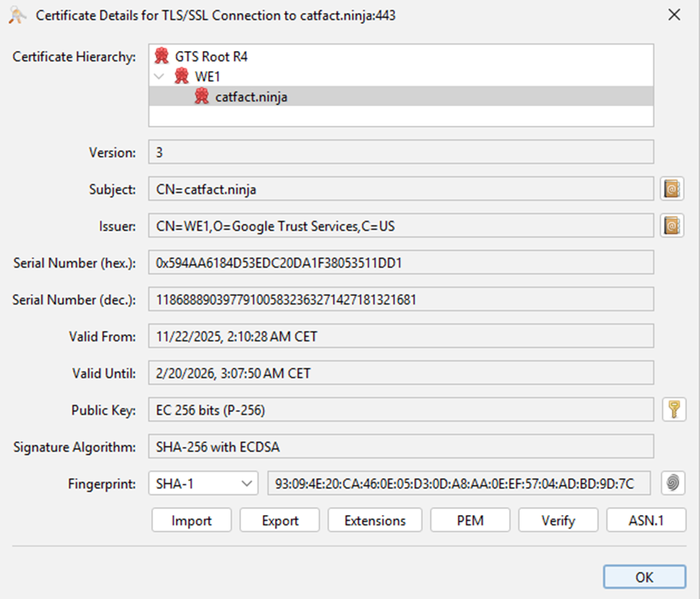Click the WE1 certificate rosette icon
The width and height of the screenshot is (700, 599).
click(181, 76)
